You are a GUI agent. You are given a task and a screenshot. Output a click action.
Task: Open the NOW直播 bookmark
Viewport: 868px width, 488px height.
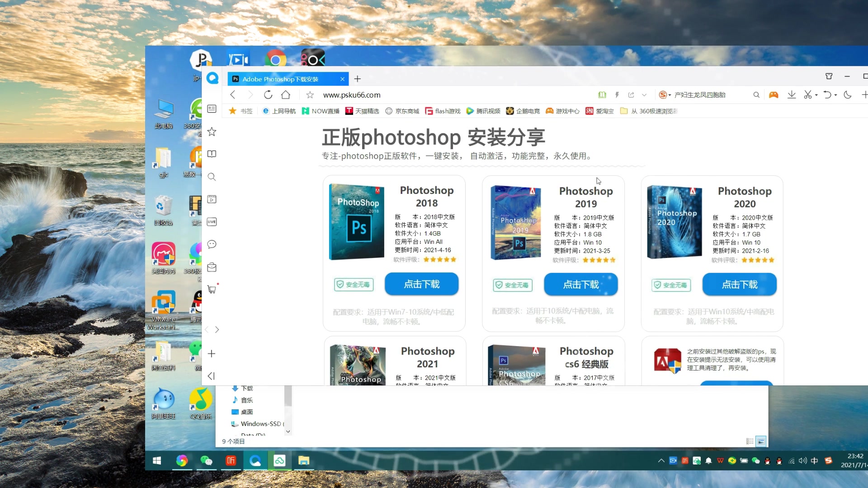click(321, 111)
